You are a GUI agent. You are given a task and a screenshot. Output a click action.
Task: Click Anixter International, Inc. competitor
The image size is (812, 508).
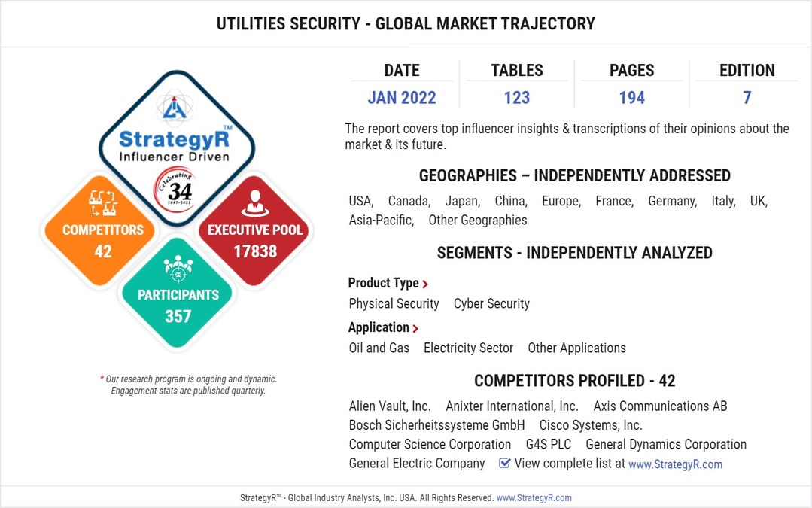click(x=512, y=406)
